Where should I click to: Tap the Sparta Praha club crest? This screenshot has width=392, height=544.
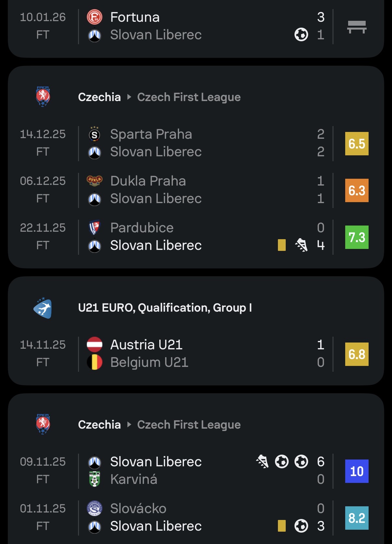[x=95, y=134]
